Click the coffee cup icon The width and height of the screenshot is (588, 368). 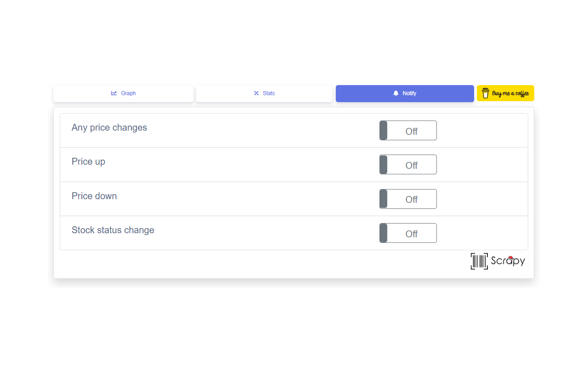[485, 93]
